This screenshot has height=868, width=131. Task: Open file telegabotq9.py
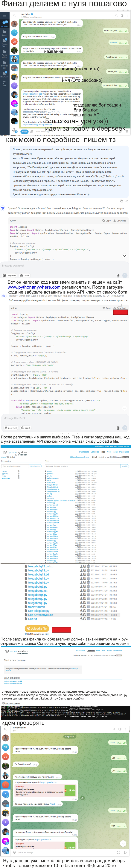coord(37,603)
